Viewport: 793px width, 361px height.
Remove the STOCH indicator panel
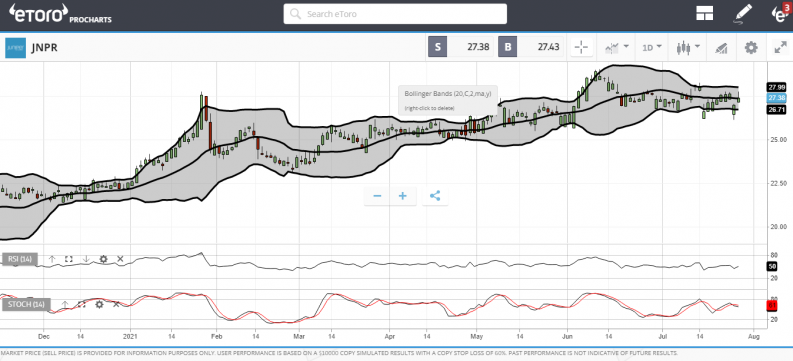point(116,304)
